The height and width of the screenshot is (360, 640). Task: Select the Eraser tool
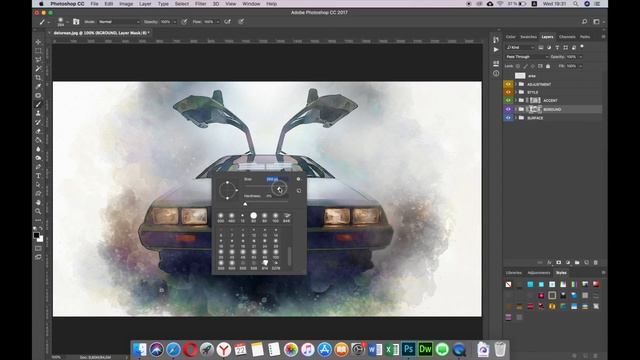pyautogui.click(x=38, y=131)
